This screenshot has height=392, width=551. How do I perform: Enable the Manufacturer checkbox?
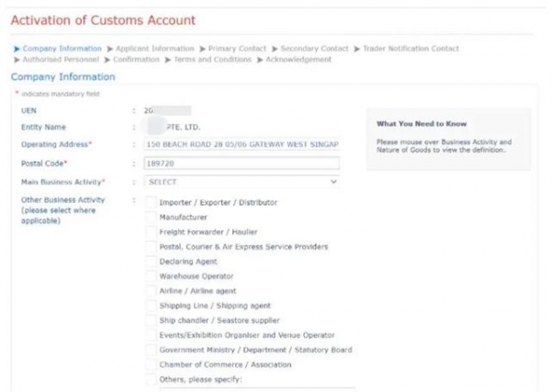(x=151, y=217)
